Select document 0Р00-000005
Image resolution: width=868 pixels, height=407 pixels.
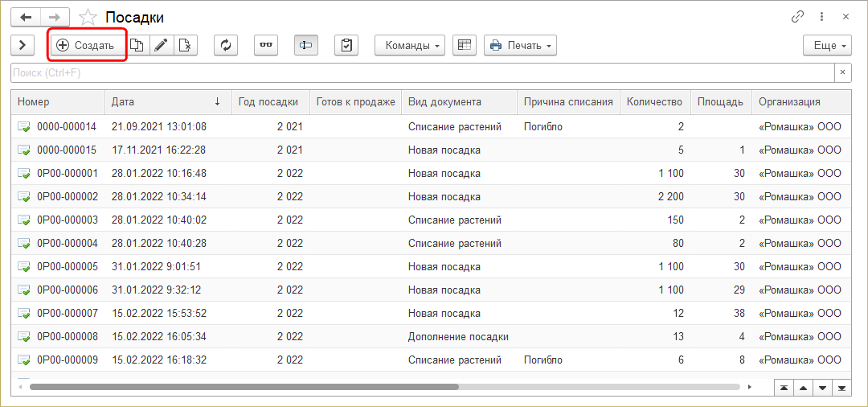[x=432, y=266]
